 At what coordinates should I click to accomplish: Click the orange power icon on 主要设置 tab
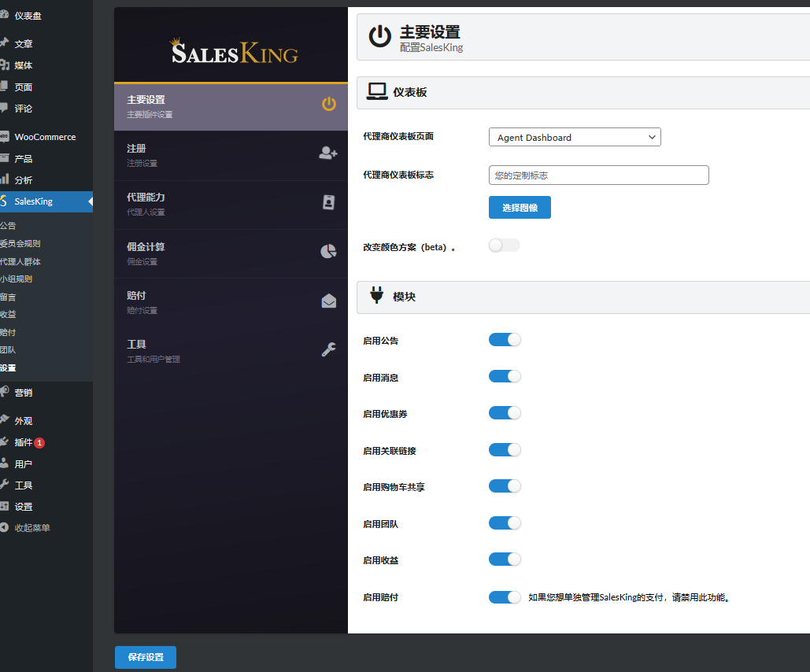pos(329,104)
